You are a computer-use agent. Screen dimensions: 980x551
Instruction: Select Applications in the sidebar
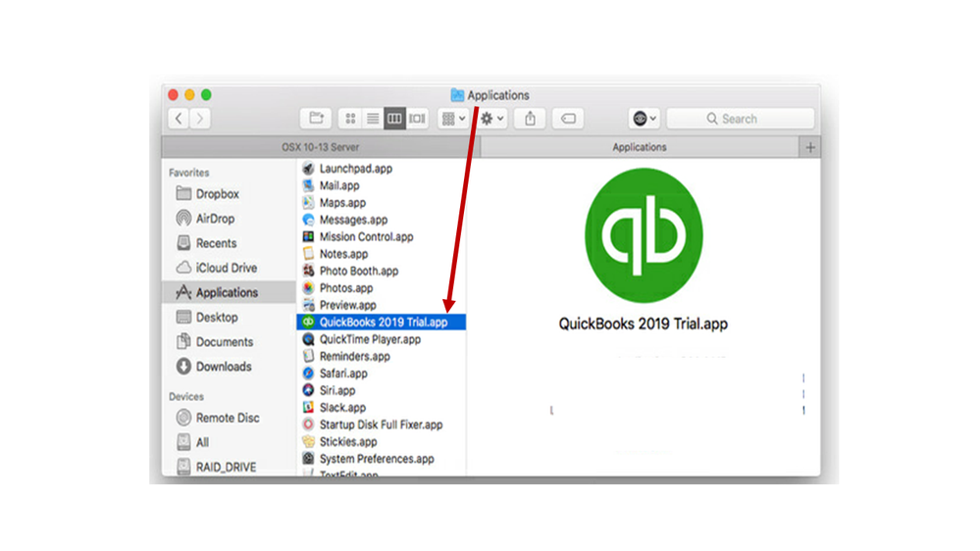pos(229,292)
